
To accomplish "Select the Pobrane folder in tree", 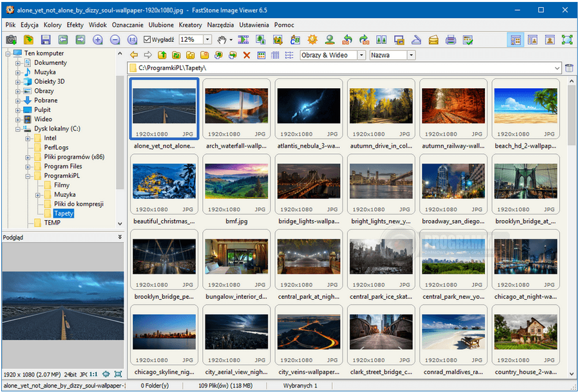I will (x=46, y=100).
